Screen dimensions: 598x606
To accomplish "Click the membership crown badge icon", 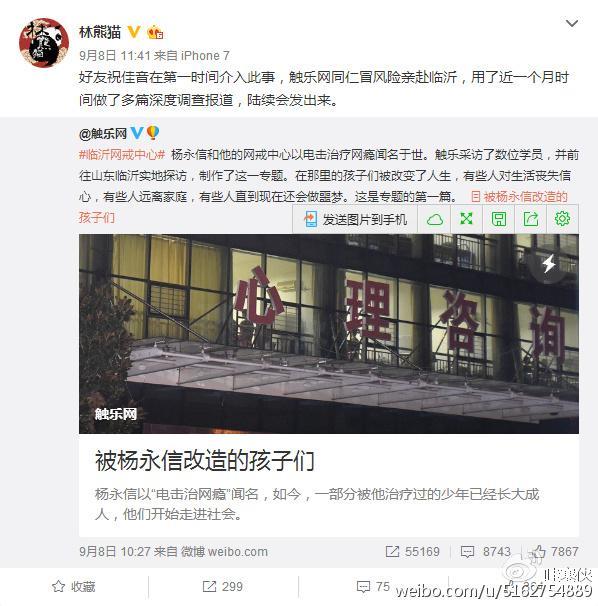I will (155, 32).
